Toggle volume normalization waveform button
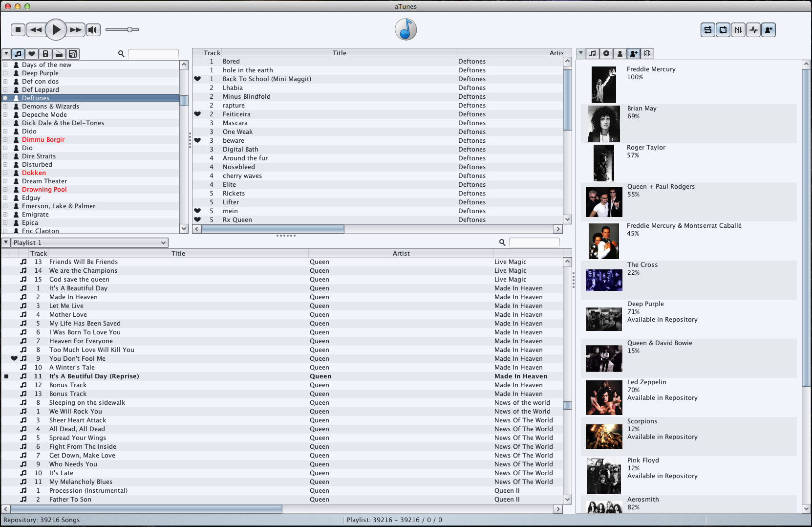 pos(753,30)
